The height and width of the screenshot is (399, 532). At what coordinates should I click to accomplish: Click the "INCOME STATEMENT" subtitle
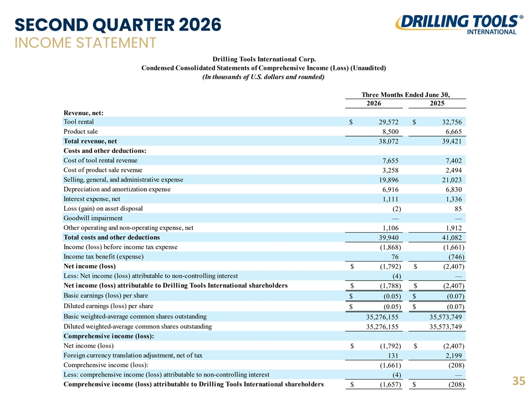[85, 43]
